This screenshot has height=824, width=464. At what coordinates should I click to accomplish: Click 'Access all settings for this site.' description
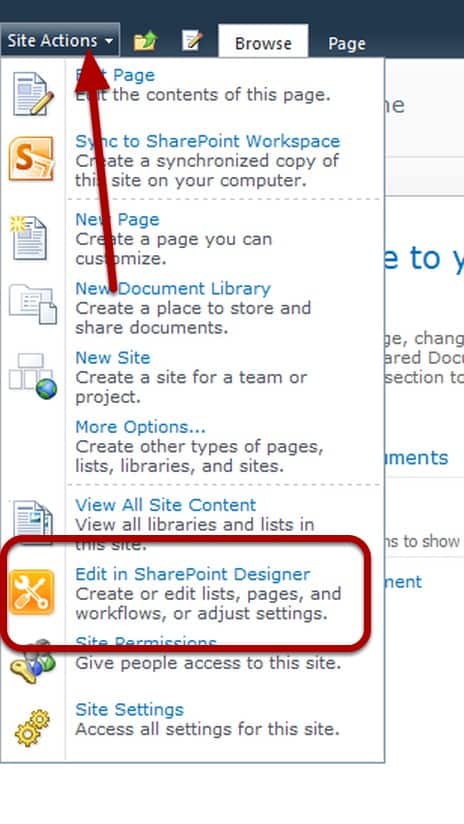pos(207,729)
